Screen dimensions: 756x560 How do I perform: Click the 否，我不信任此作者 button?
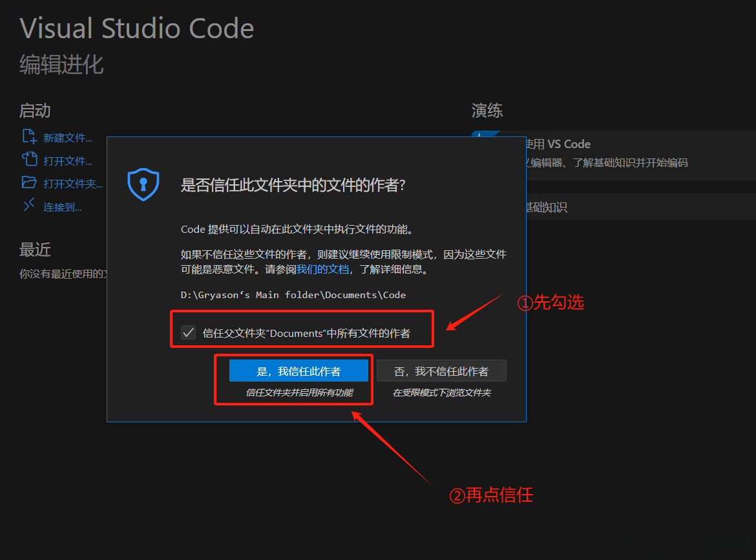tap(441, 370)
